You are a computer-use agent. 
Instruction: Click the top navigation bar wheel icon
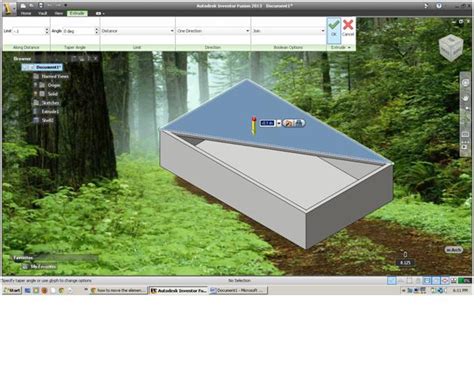point(465,83)
